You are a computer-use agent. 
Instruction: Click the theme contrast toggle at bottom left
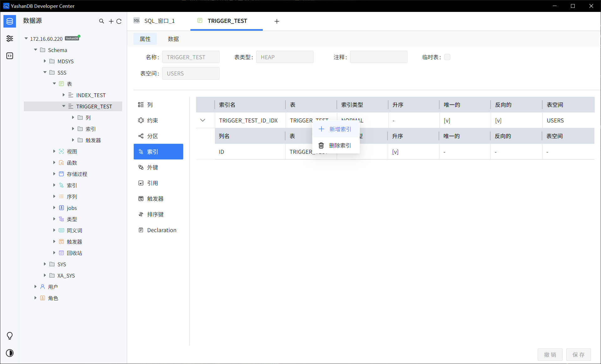(x=9, y=353)
